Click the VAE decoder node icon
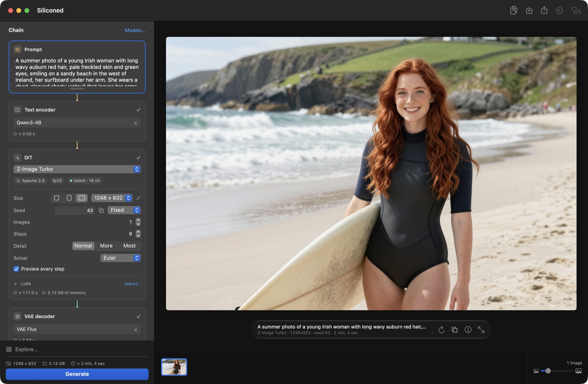 17,316
